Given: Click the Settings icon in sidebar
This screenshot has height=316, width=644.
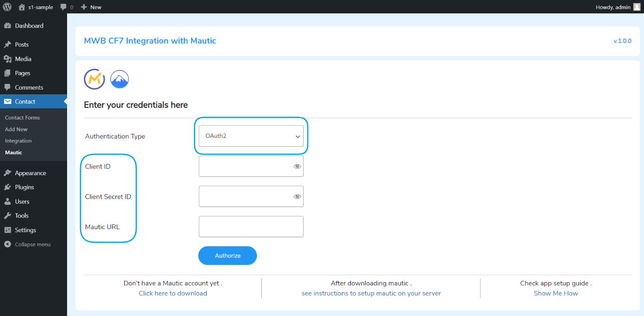Looking at the screenshot, I should coord(8,230).
